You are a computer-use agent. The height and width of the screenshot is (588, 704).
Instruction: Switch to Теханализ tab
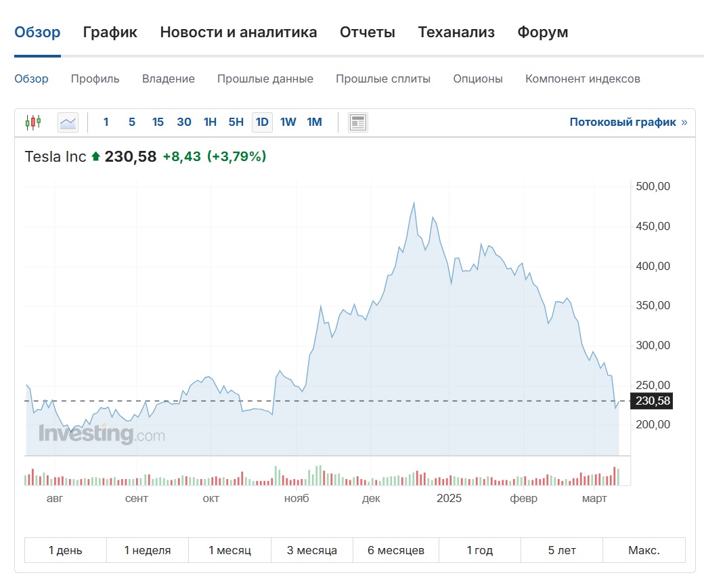click(x=456, y=32)
